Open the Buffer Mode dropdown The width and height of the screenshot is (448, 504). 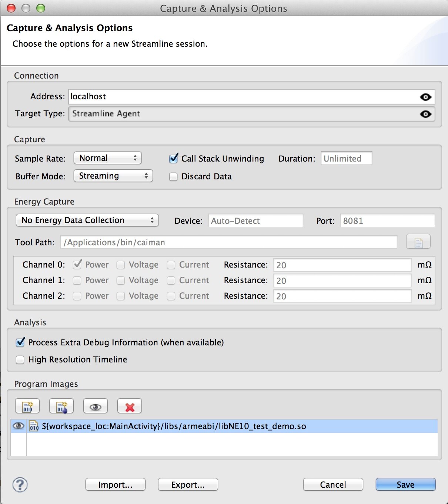coord(113,176)
